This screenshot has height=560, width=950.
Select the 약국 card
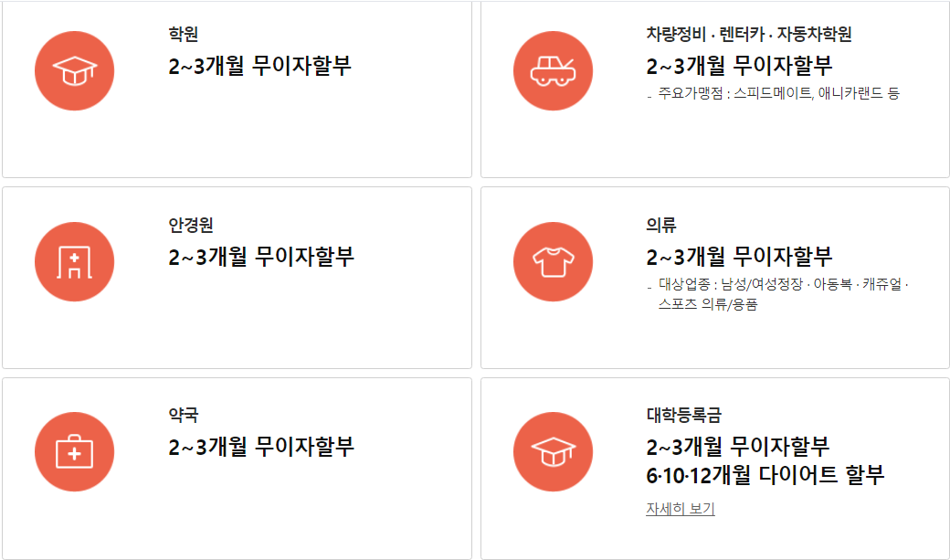click(236, 464)
